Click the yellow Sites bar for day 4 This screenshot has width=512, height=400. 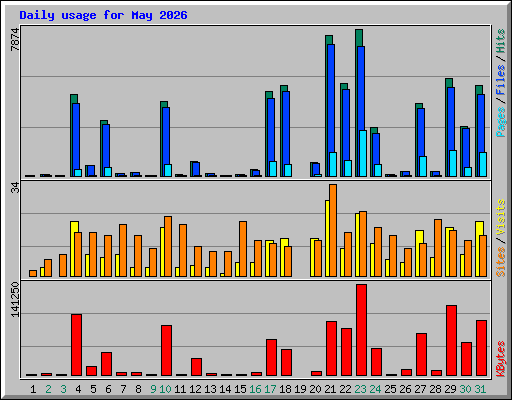(x=73, y=249)
